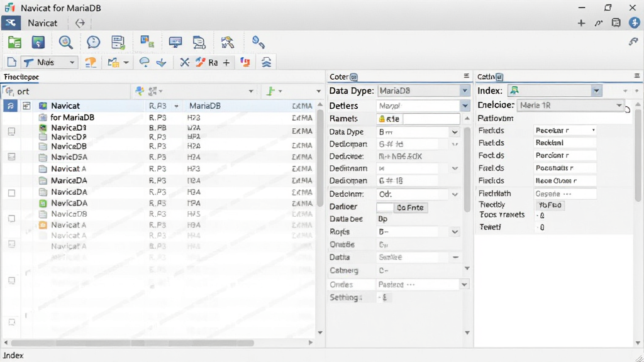644x362 pixels.
Task: Click the X delete icon in toolbar
Action: tap(184, 62)
